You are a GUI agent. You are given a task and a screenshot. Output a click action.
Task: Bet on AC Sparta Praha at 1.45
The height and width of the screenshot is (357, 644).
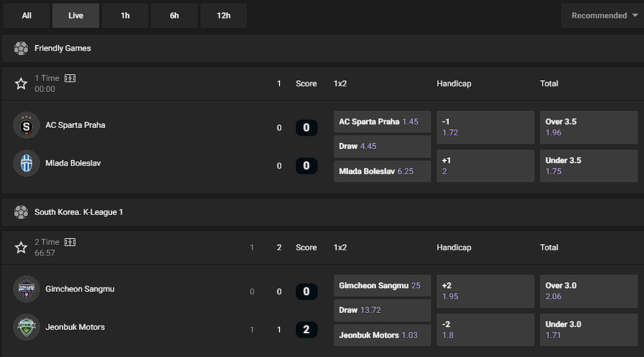[x=382, y=122]
